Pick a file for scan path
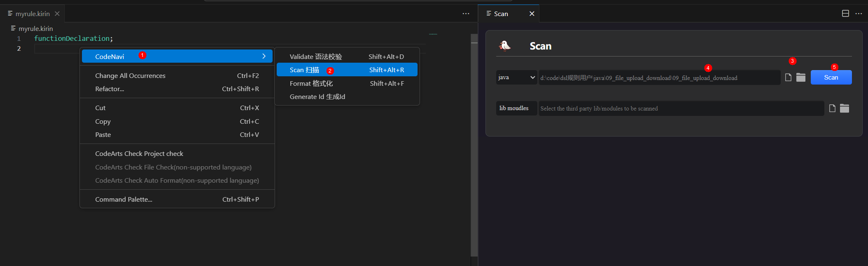 (788, 77)
